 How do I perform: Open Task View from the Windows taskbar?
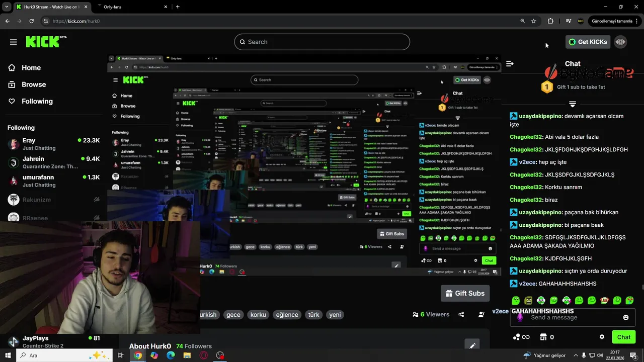121,355
